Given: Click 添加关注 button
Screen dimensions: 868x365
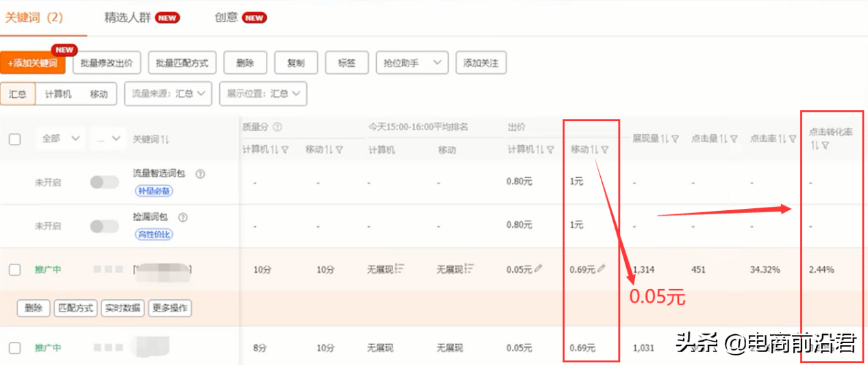Looking at the screenshot, I should (x=481, y=63).
